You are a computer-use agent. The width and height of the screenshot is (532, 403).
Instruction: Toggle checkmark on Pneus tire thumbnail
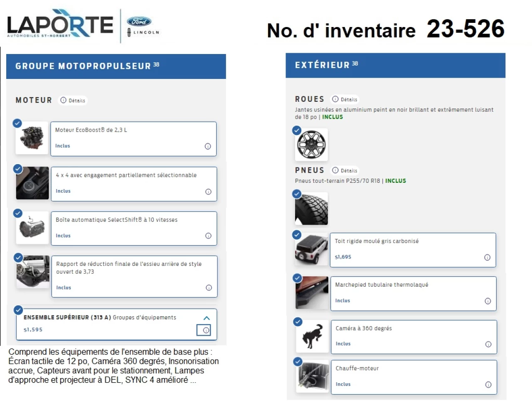tap(297, 194)
